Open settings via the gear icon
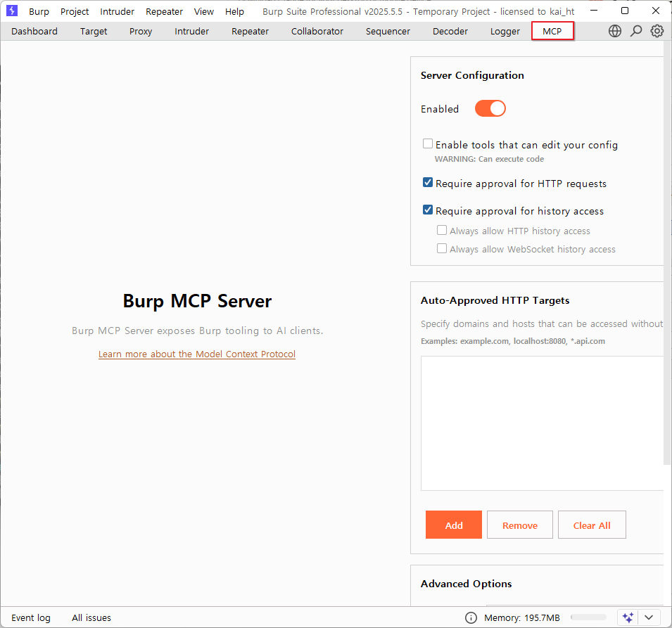Viewport: 672px width, 628px height. [x=657, y=31]
